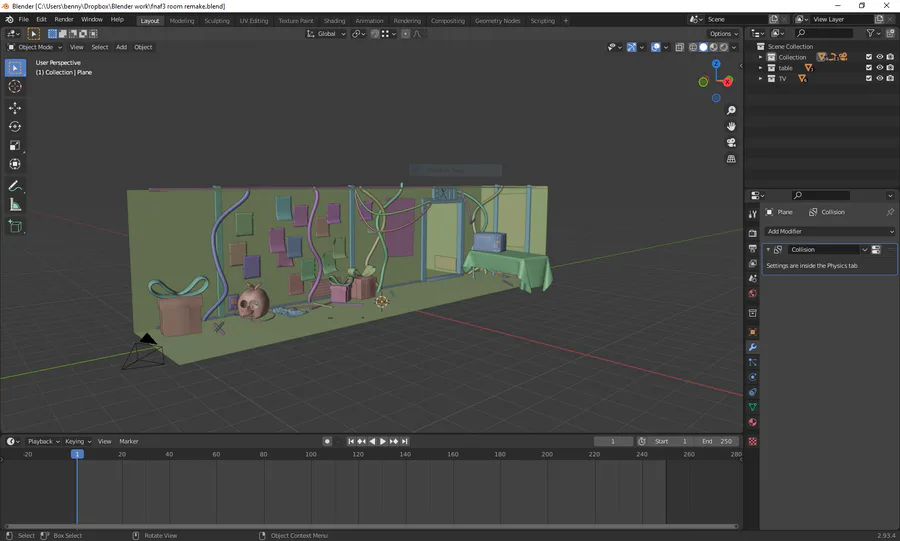900x541 pixels.
Task: Choose the Rotate tool
Action: pos(15,127)
